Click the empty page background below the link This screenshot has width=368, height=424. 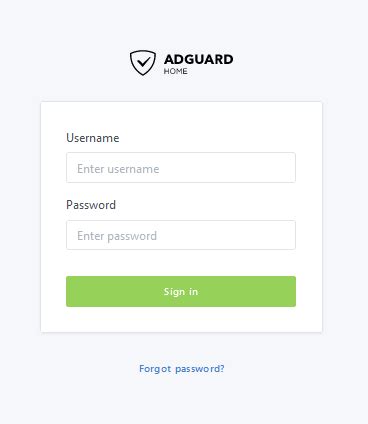[182, 400]
